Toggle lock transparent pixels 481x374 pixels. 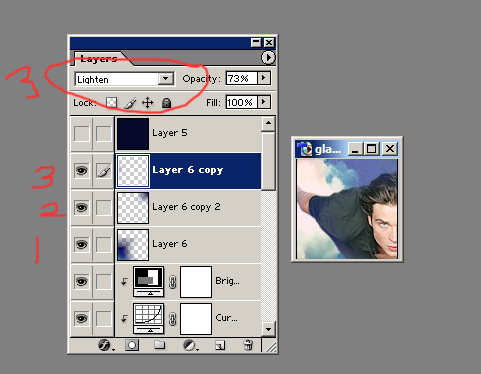(111, 102)
